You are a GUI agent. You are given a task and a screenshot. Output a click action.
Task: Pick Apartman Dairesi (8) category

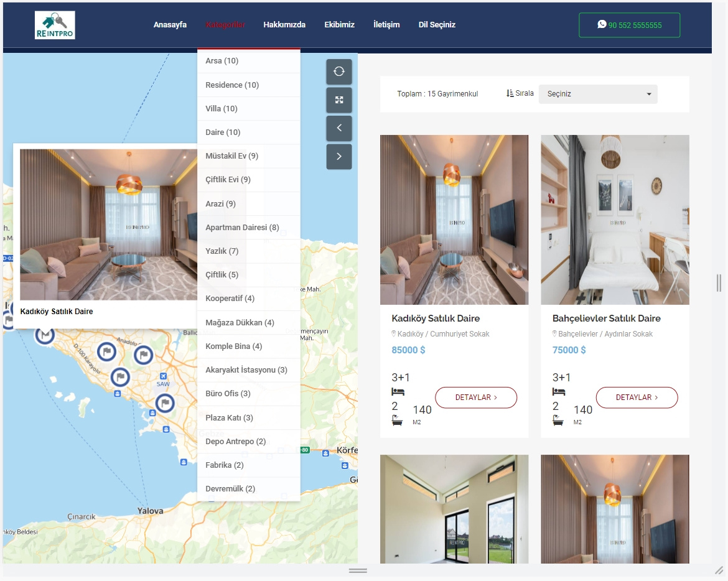click(249, 228)
